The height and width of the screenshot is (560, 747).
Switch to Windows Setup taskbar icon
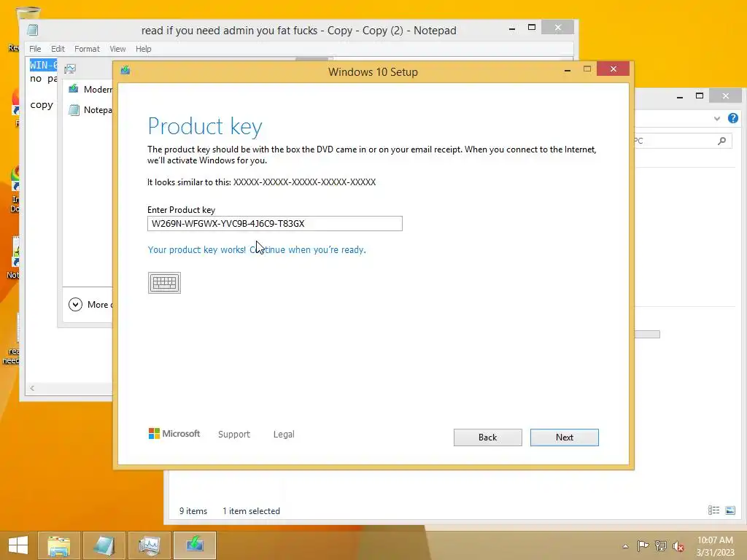coord(194,545)
